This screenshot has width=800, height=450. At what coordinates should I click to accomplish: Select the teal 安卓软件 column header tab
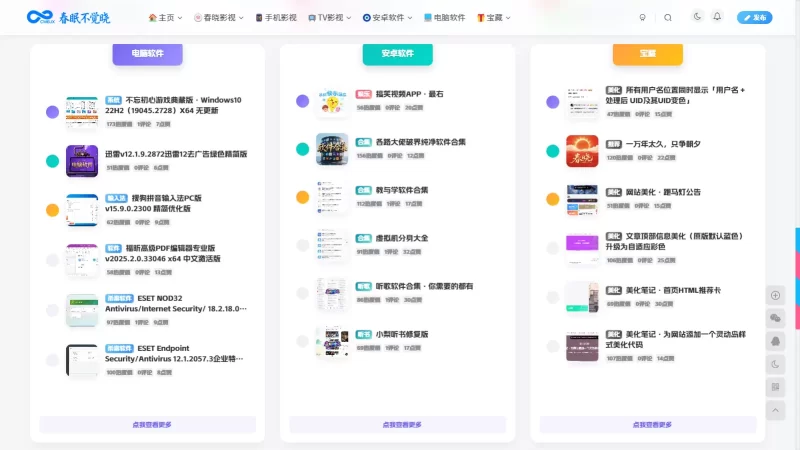tap(397, 53)
